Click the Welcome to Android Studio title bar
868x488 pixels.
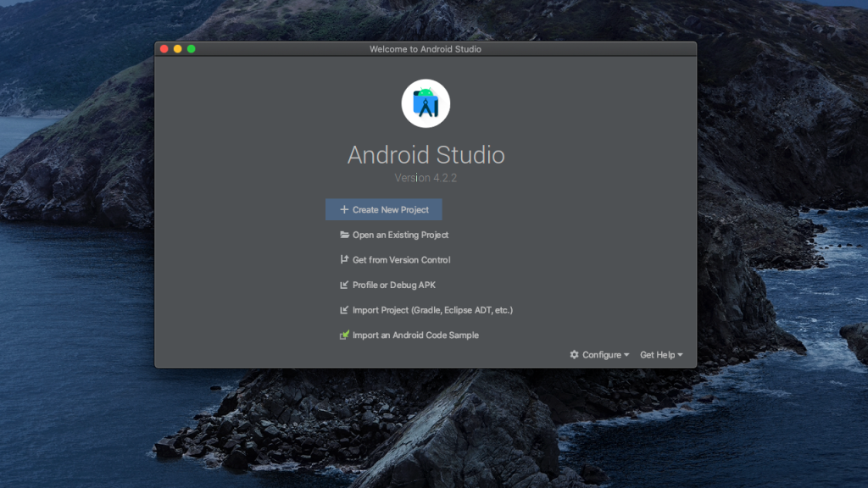(426, 48)
